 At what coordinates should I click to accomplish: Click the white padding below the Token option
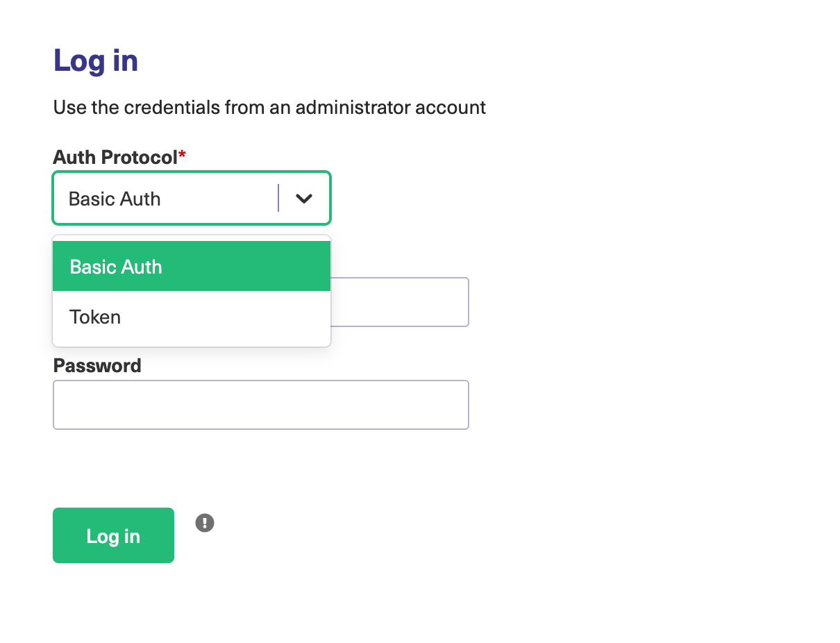coord(191,340)
